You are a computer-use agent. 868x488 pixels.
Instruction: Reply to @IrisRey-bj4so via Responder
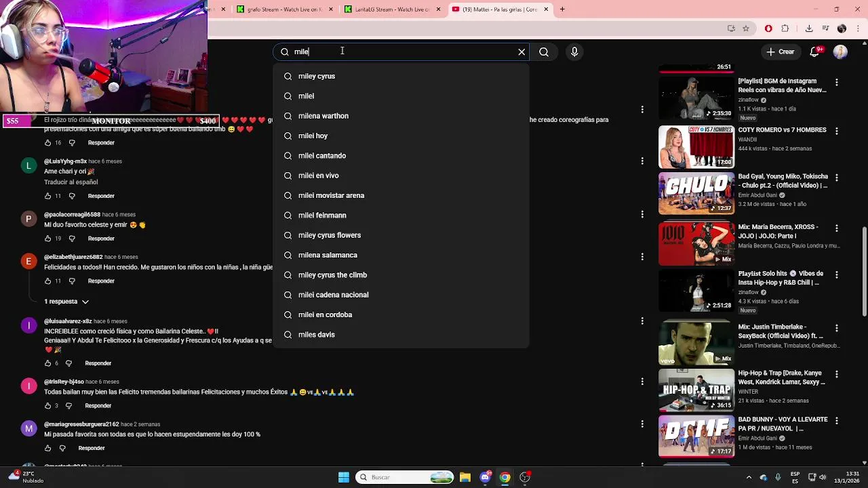(x=98, y=406)
